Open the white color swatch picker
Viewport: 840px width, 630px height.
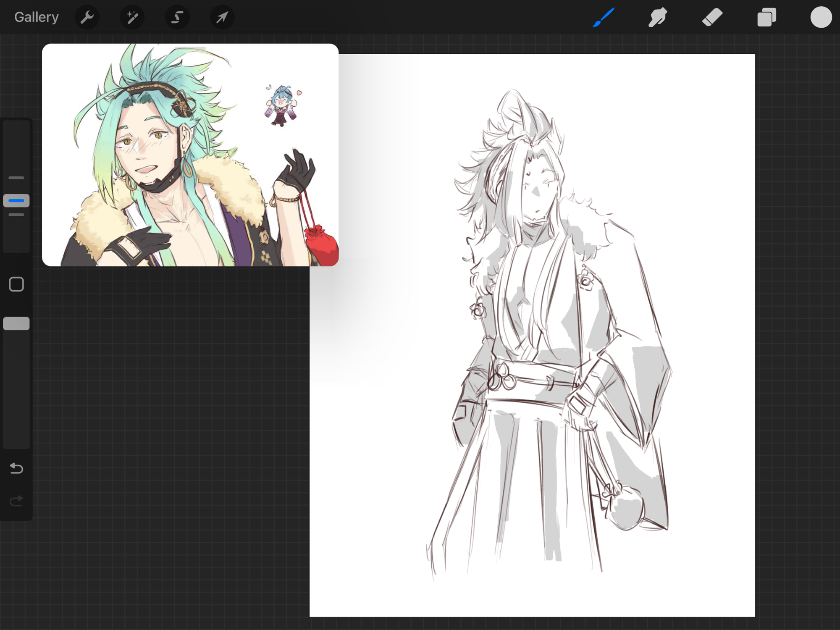(x=821, y=17)
